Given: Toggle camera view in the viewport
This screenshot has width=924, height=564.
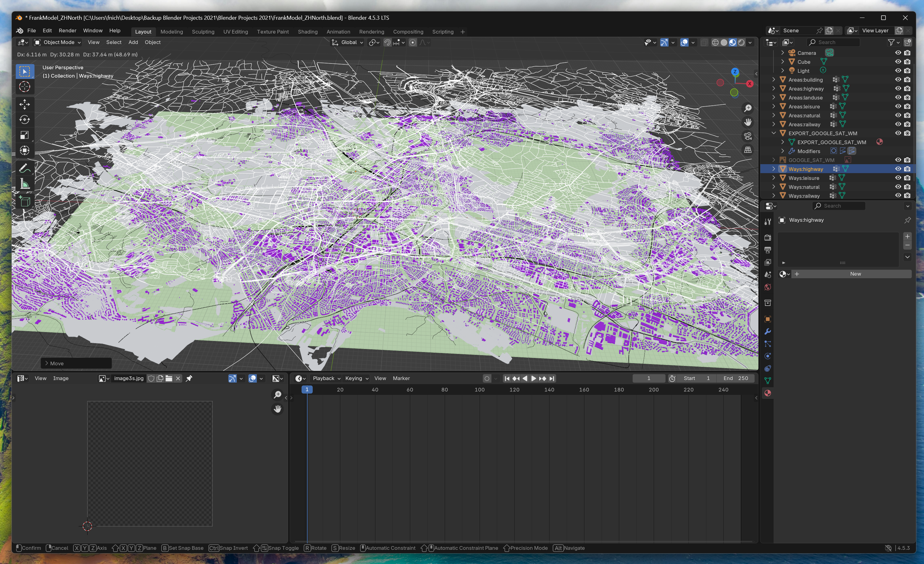Looking at the screenshot, I should tap(748, 136).
